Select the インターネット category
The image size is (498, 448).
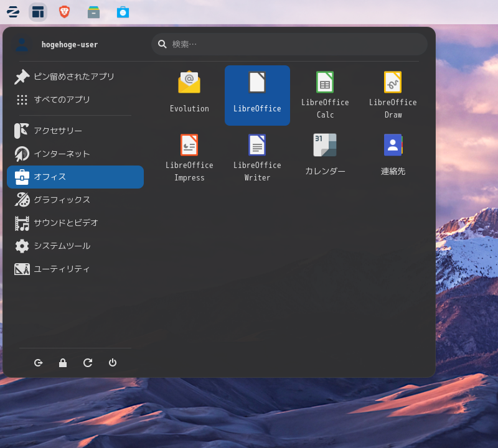coord(75,154)
